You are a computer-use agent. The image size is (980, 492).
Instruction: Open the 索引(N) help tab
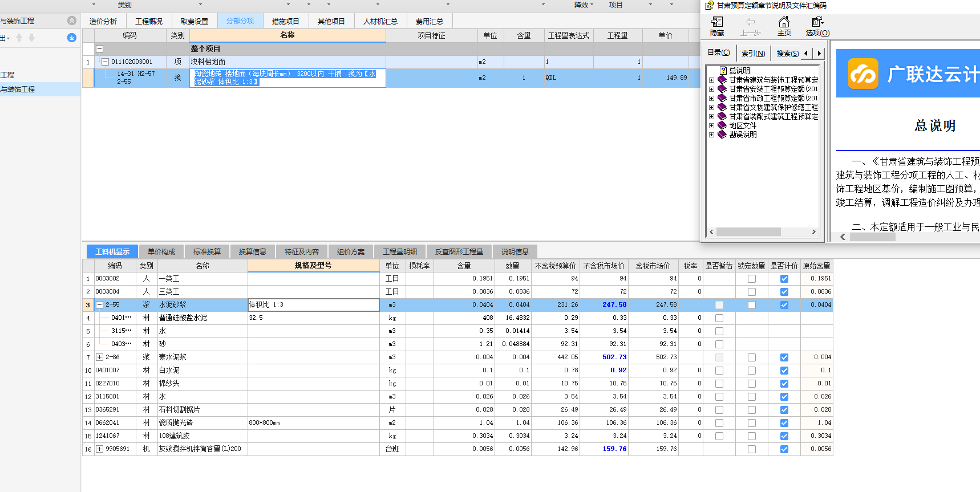click(754, 53)
